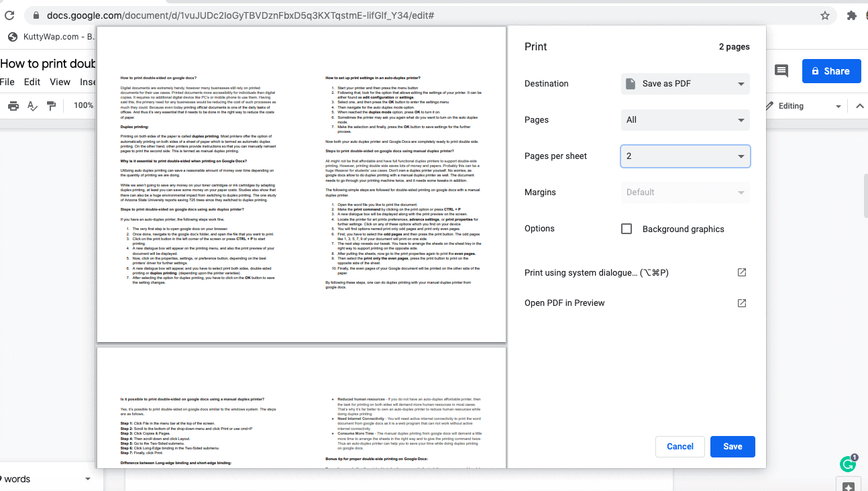This screenshot has width=868, height=491.
Task: Click the browser extensions puzzle icon
Action: tap(851, 14)
